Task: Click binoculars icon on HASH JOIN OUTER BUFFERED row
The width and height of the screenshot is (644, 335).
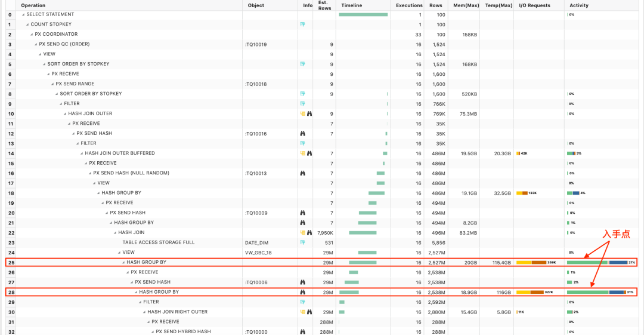Action: 309,153
